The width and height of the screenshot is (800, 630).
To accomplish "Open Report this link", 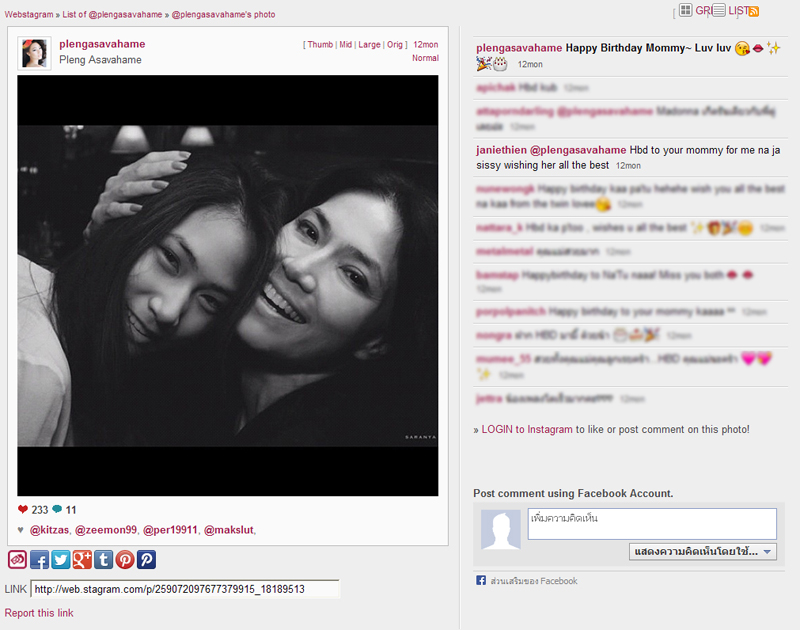I will [x=39, y=613].
